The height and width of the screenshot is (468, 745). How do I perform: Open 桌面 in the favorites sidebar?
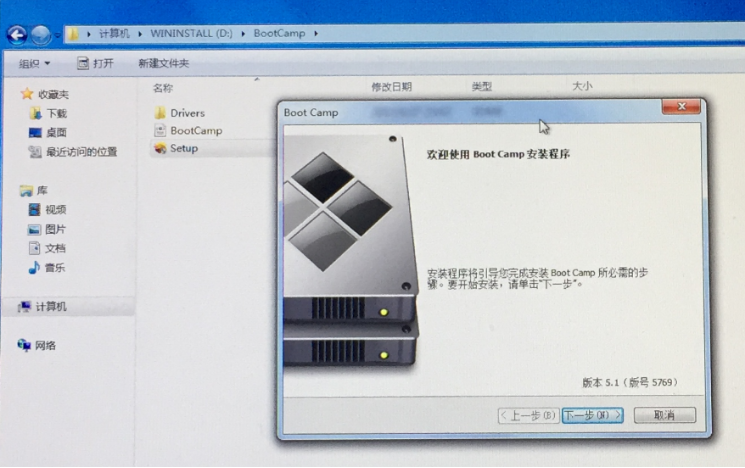[x=56, y=132]
